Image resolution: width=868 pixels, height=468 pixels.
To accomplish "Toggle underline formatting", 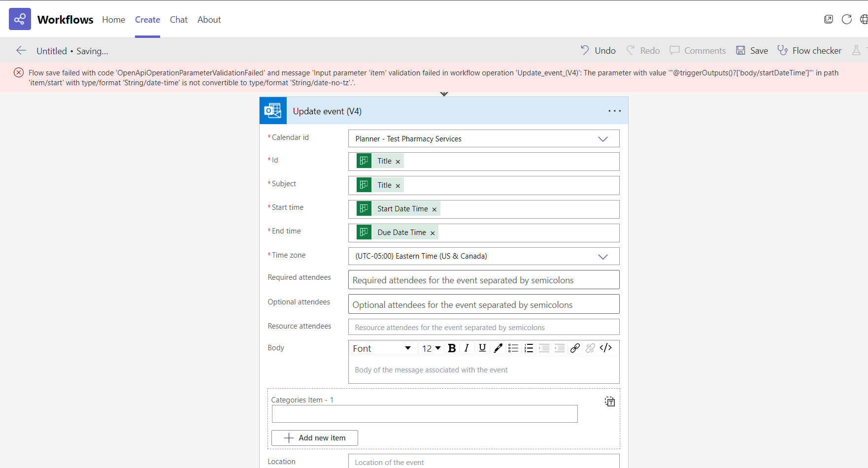I will click(482, 348).
